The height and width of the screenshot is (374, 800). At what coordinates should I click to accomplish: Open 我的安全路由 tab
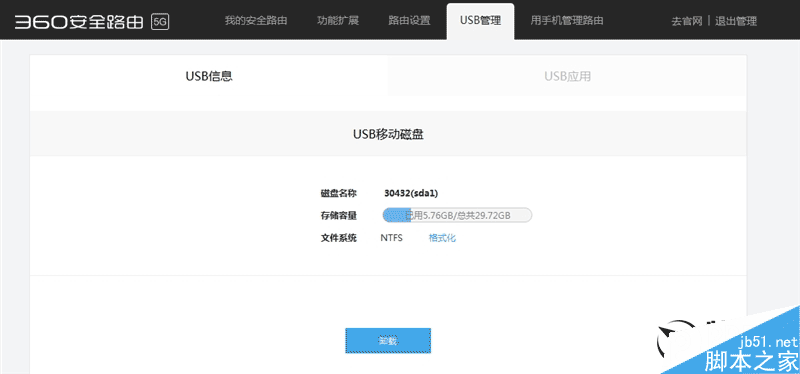click(256, 21)
